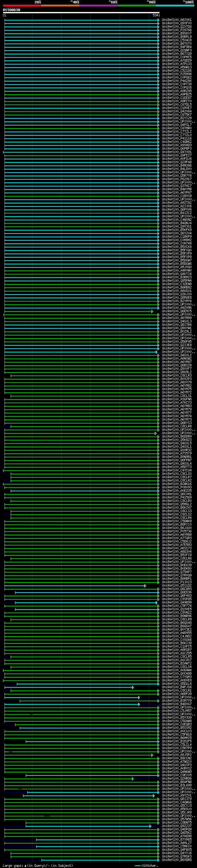Click the red 20% identity legend segment
This screenshot has width=197, height=868.
(22, 6)
